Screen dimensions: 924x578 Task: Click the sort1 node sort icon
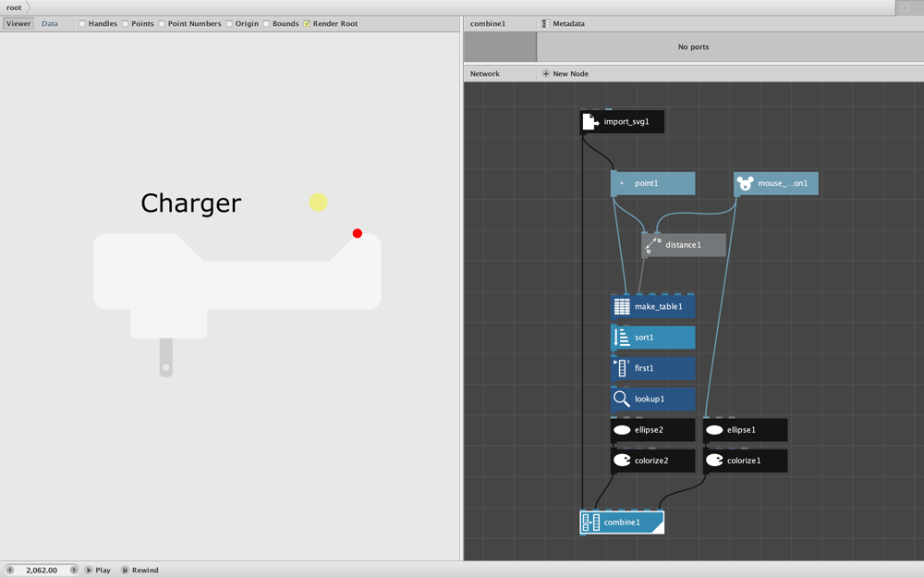(622, 338)
